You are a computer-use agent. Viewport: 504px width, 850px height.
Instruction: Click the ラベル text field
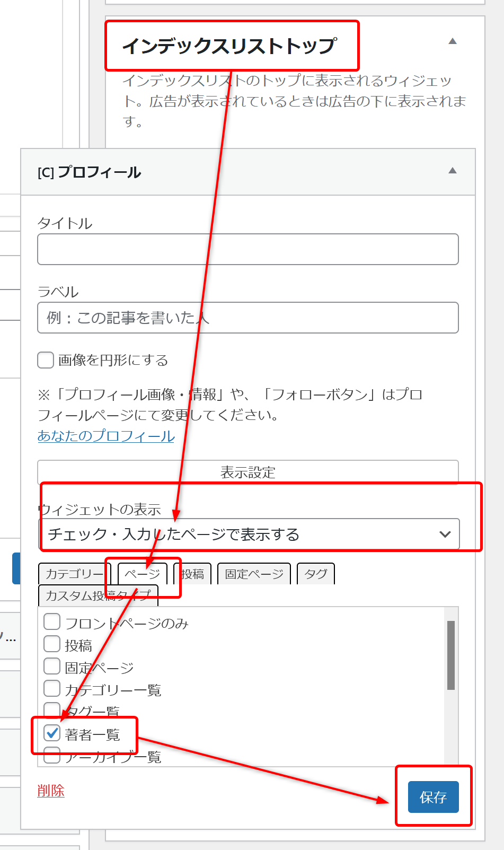(x=247, y=318)
